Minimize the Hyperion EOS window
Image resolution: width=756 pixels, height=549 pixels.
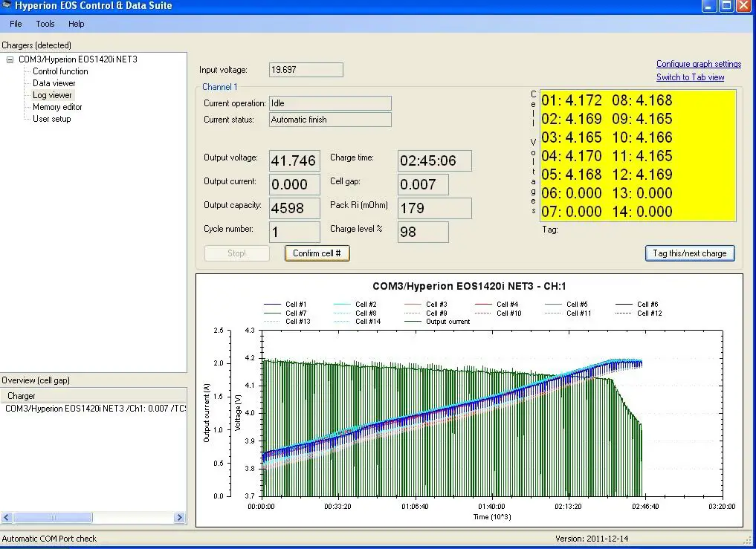[708, 6]
